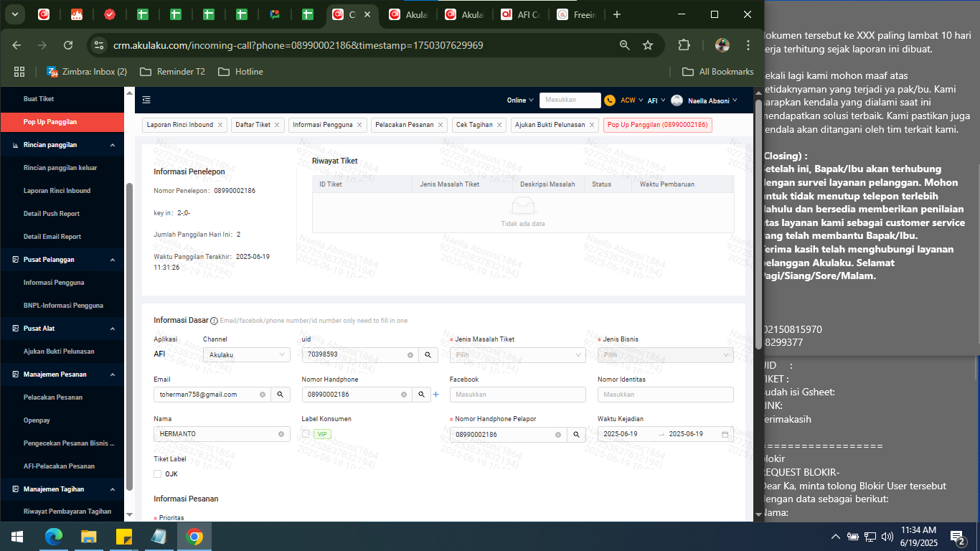
Task: Open Jenis Masalah Tiket dropdown
Action: [518, 354]
